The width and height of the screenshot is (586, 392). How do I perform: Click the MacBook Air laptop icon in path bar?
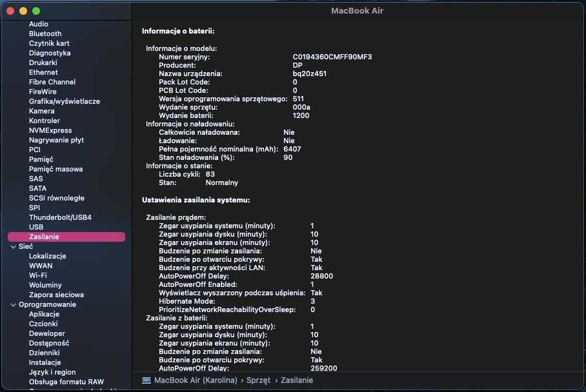[146, 380]
